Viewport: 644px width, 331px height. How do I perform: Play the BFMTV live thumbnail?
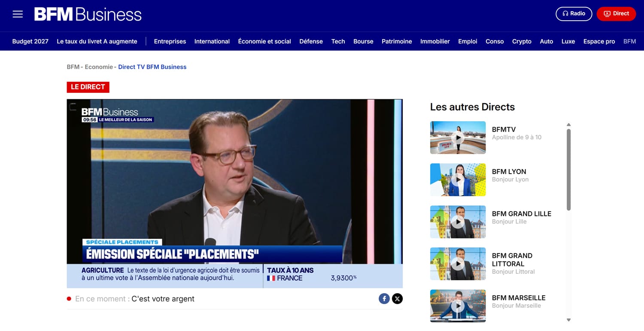pos(458,138)
